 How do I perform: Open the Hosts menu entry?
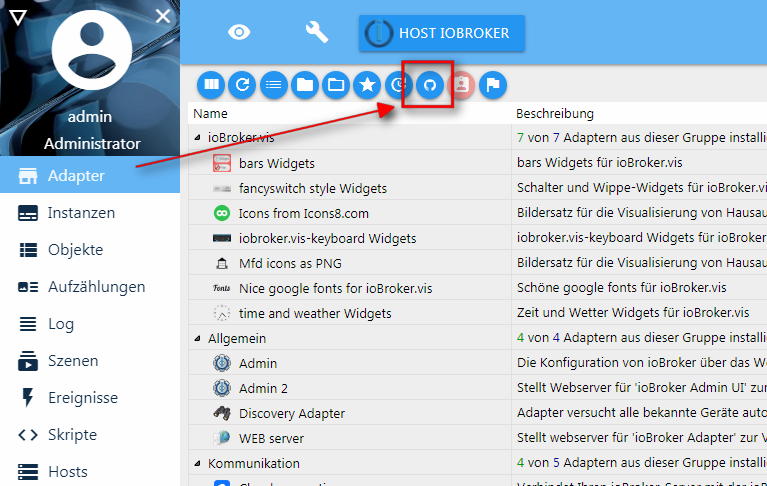click(x=90, y=472)
